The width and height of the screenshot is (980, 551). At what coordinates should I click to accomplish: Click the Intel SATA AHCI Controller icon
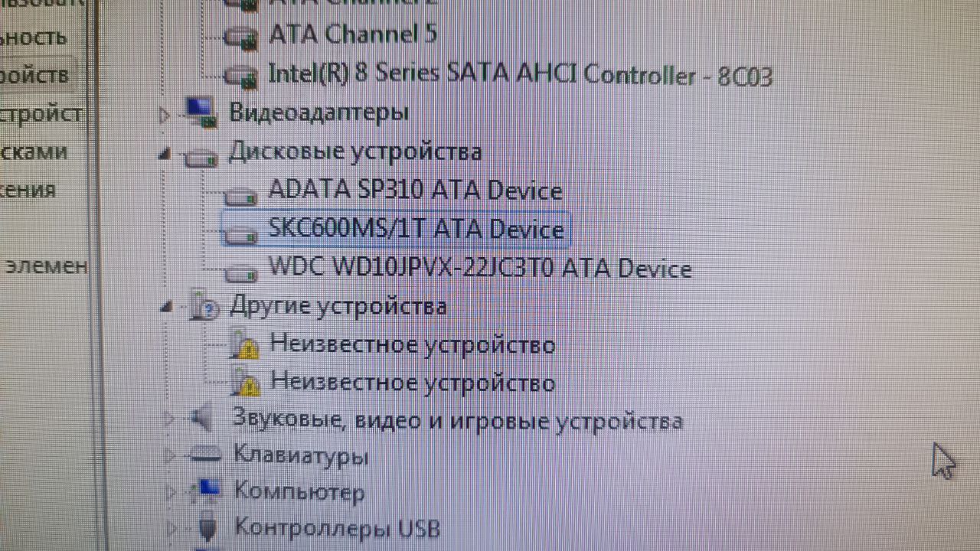240,76
